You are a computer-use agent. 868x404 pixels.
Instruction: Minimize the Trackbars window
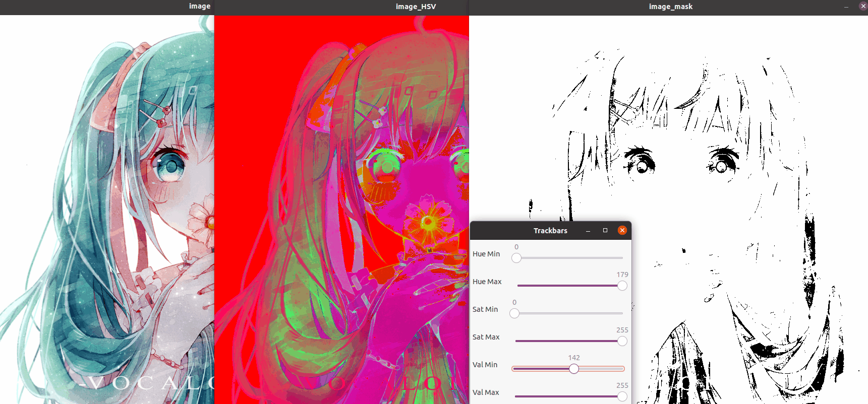tap(588, 231)
